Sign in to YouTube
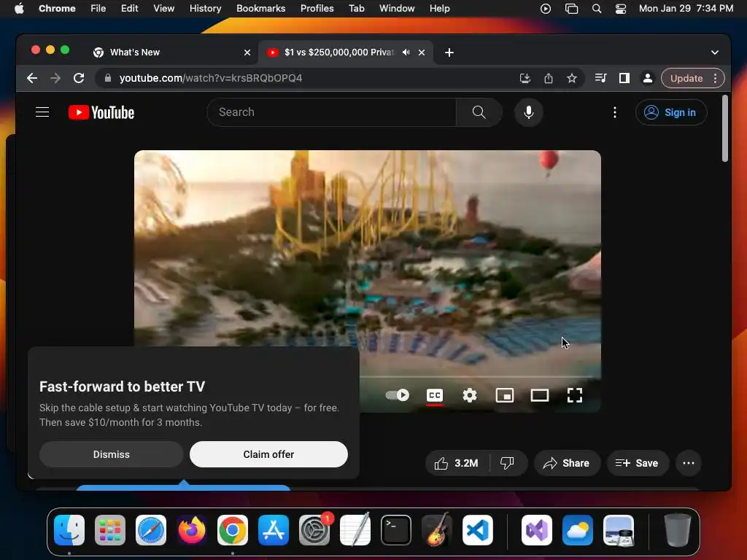Viewport: 747px width, 560px height. click(671, 112)
